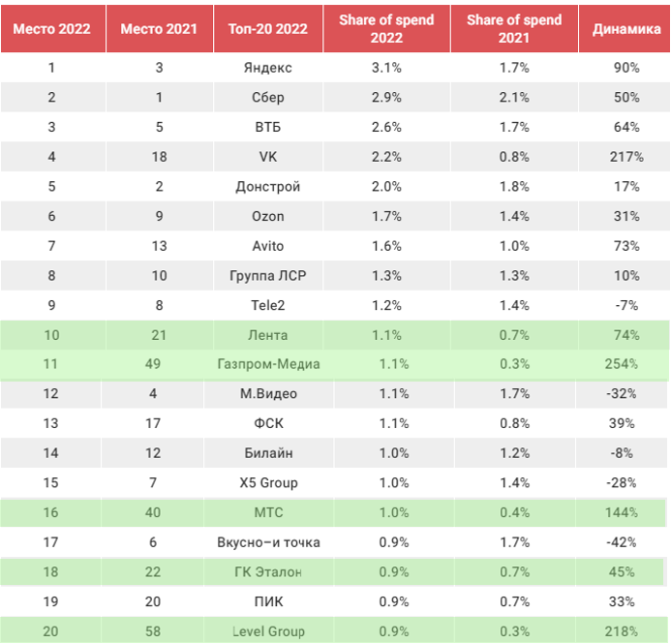The height and width of the screenshot is (644, 671).
Task: Click the 'Share of spend 2022' header
Action: pyautogui.click(x=386, y=29)
